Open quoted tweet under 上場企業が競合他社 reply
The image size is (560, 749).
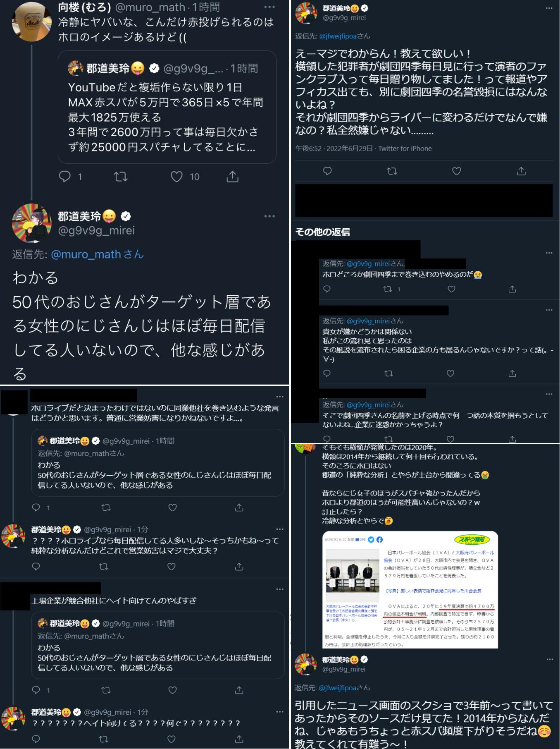[158, 645]
